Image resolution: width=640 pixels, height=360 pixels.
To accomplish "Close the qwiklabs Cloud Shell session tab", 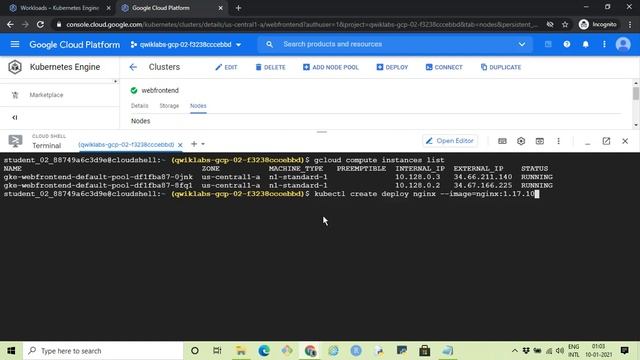I will point(180,145).
